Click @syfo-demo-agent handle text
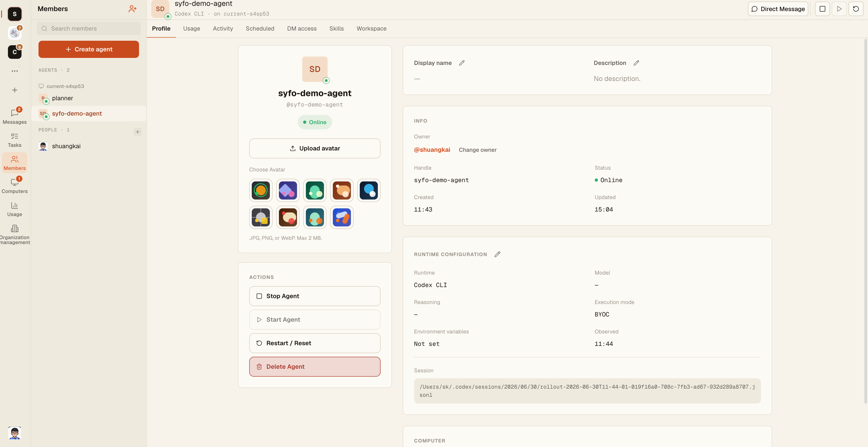Viewport: 868px width, 447px height. (315, 105)
